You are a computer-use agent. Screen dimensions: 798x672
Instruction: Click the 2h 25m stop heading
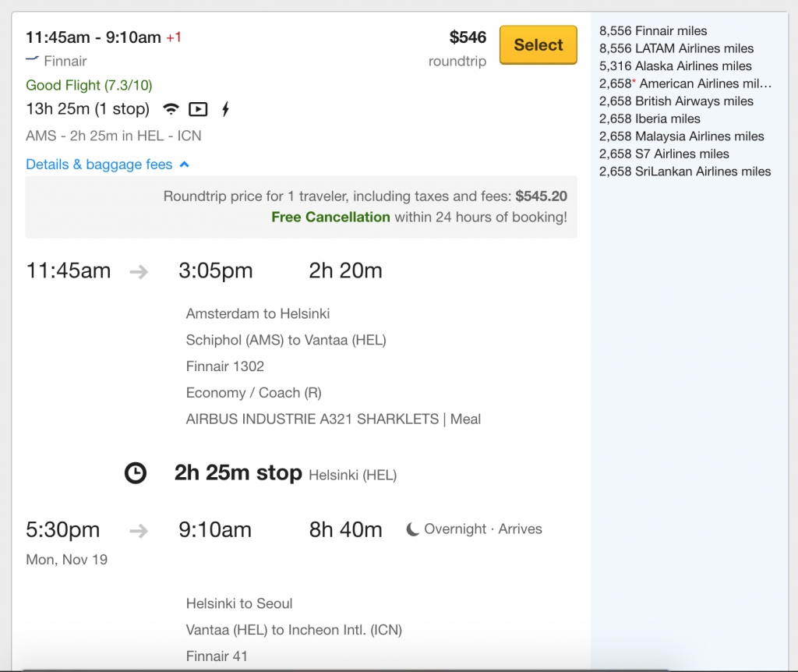(238, 473)
